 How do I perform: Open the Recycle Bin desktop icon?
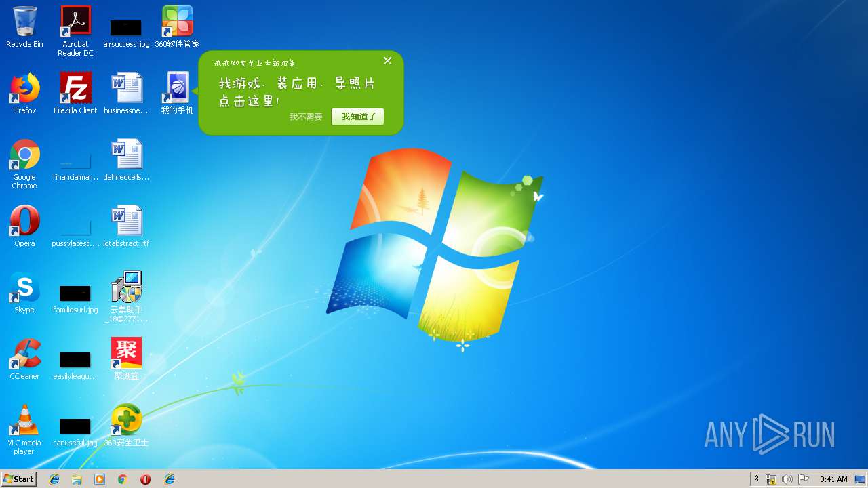tap(24, 27)
